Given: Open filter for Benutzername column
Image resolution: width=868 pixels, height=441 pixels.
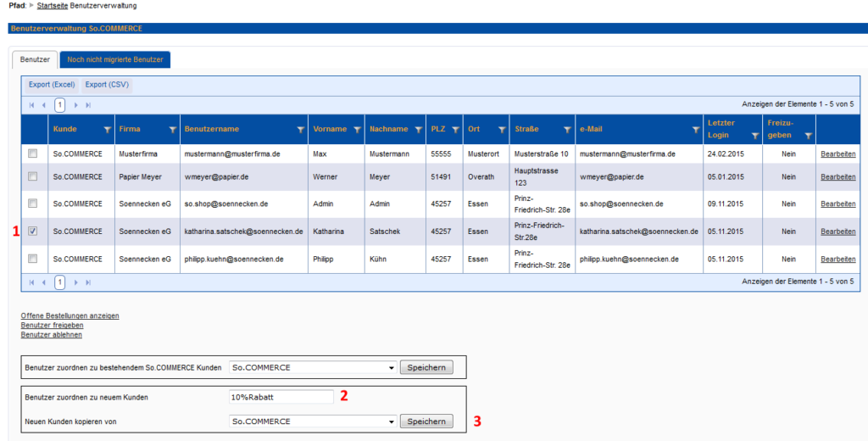Looking at the screenshot, I should tap(301, 130).
